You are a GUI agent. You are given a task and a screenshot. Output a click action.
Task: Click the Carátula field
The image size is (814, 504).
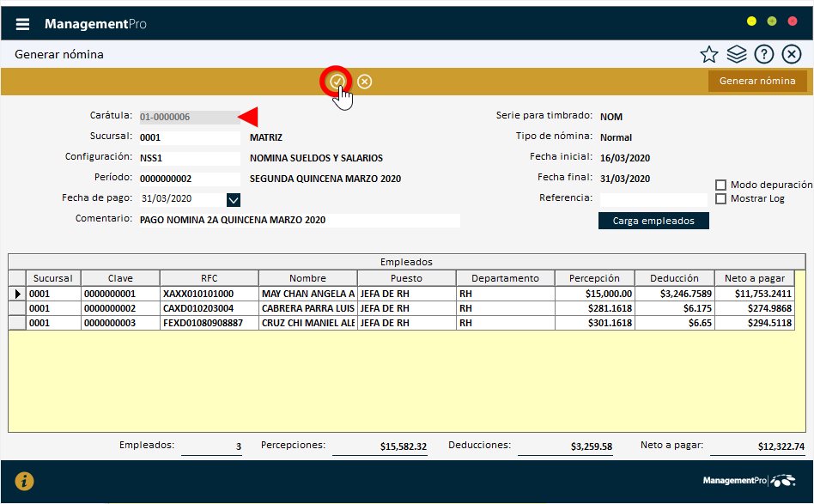(x=190, y=117)
